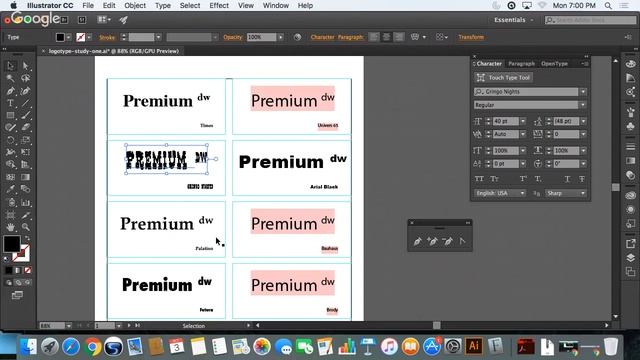Viewport: 640px width, 360px height.
Task: Click Transform link in control bar
Action: (x=471, y=37)
